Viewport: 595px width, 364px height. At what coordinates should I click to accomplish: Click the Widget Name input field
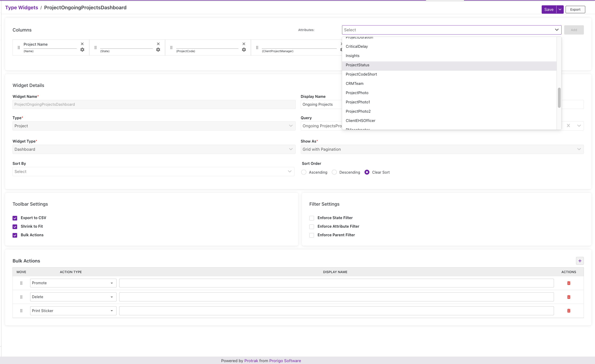pyautogui.click(x=154, y=104)
